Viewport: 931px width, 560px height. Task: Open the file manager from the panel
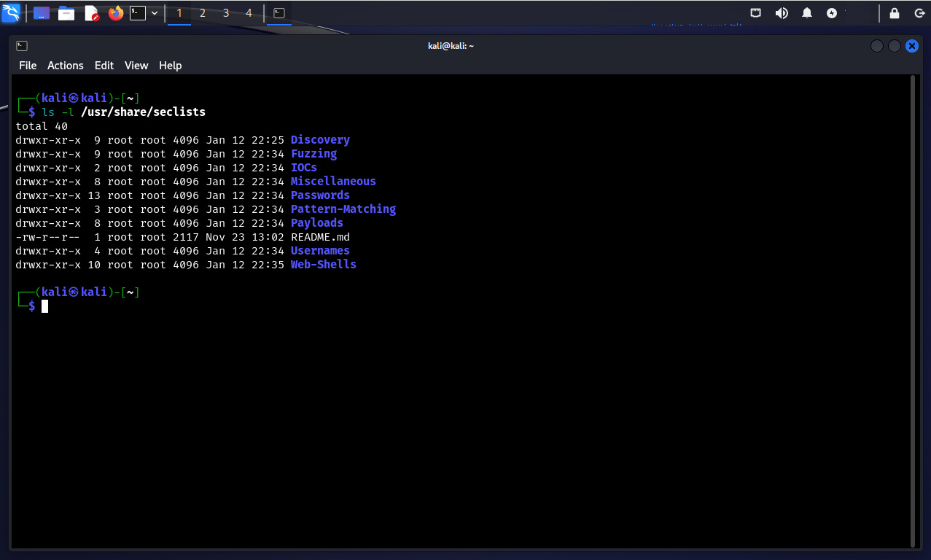[66, 13]
